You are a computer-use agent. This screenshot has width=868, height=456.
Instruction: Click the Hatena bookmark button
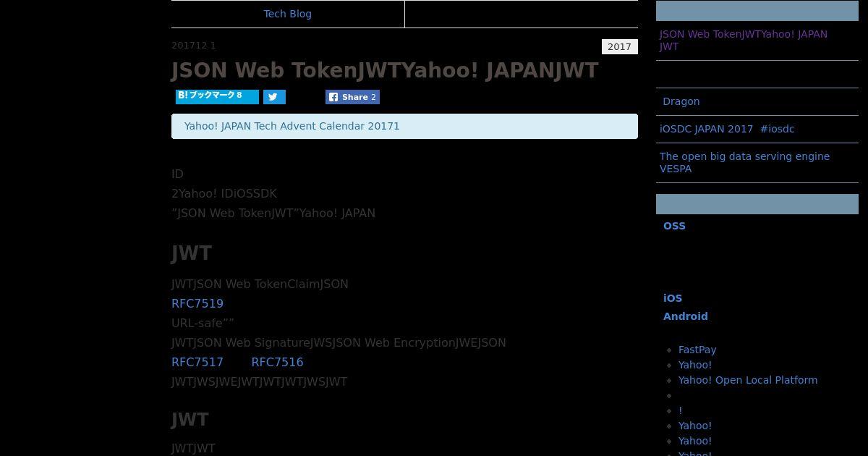tap(217, 96)
